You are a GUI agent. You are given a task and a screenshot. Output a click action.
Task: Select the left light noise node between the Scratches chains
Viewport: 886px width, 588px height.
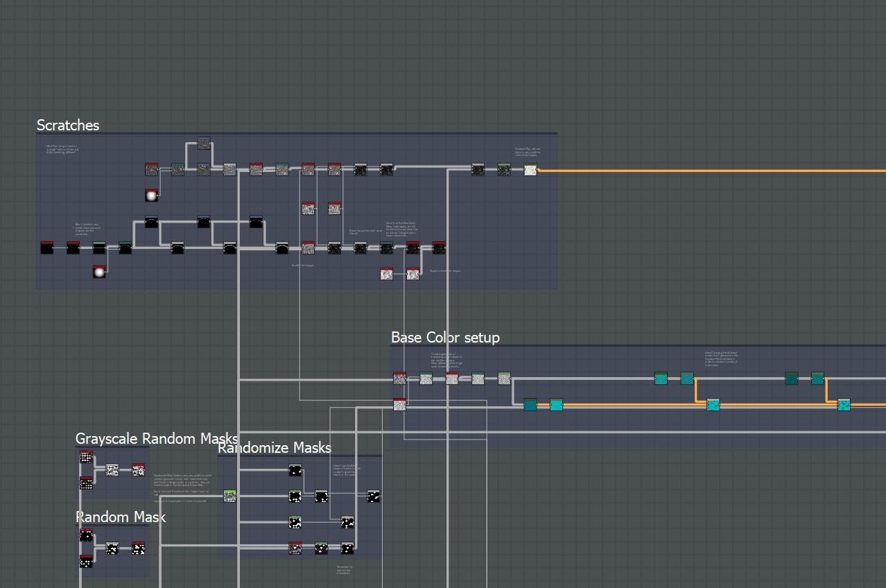pos(308,208)
